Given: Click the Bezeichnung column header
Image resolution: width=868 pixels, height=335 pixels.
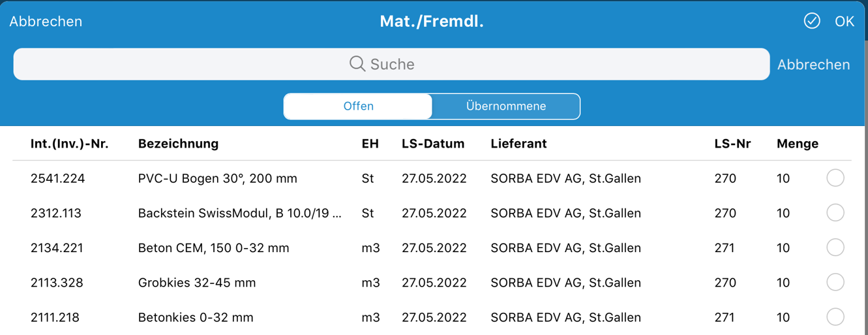Looking at the screenshot, I should coord(178,144).
